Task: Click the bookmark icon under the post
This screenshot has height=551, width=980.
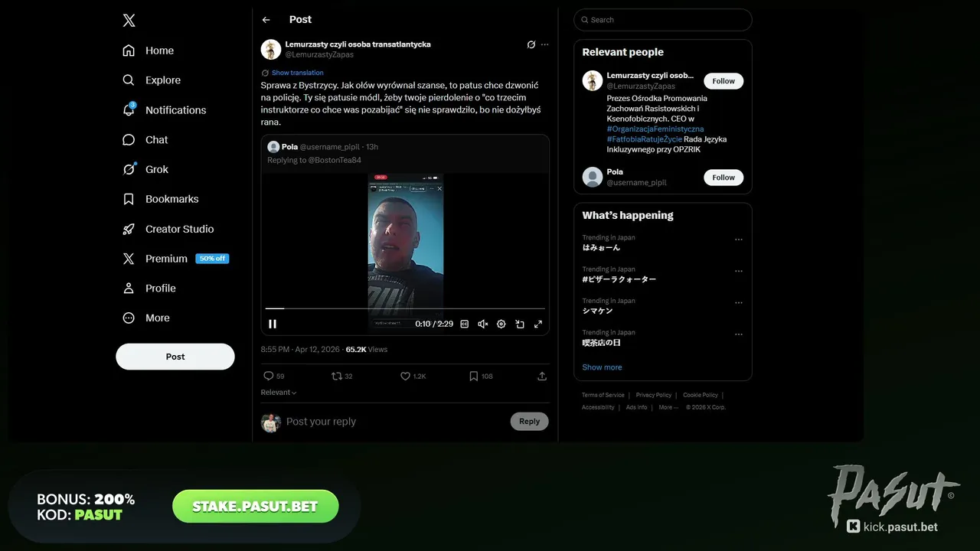Action: click(x=474, y=376)
